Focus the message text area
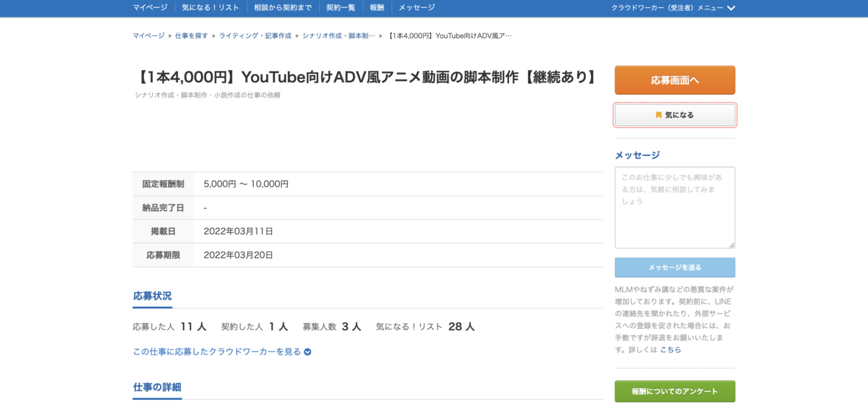Image resolution: width=868 pixels, height=407 pixels. (675, 207)
